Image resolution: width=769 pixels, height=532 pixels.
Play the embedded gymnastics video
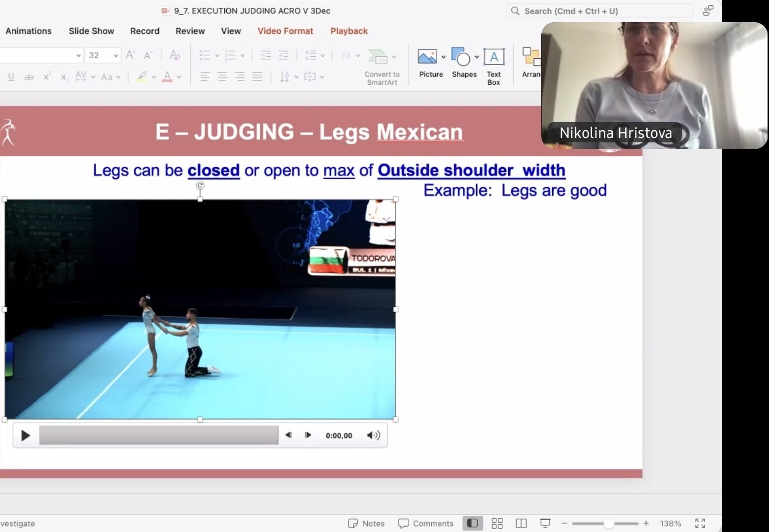pos(26,435)
